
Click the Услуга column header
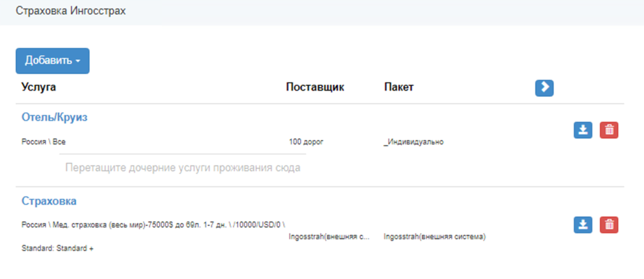[x=39, y=87]
